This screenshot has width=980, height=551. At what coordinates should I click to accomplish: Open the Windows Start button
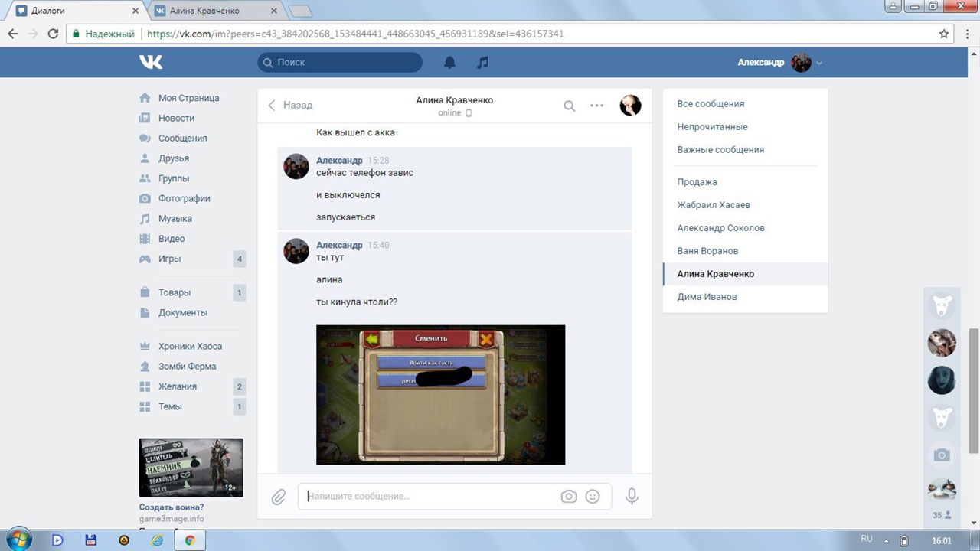coord(19,540)
